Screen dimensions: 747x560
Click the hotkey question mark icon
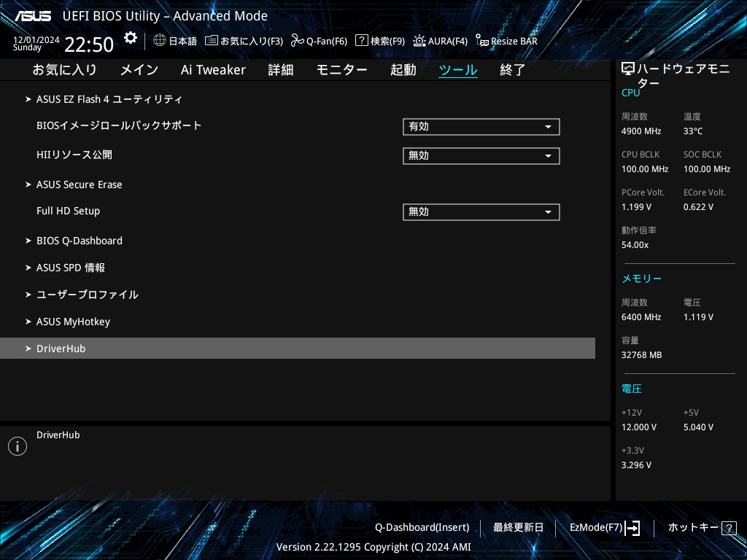(729, 528)
